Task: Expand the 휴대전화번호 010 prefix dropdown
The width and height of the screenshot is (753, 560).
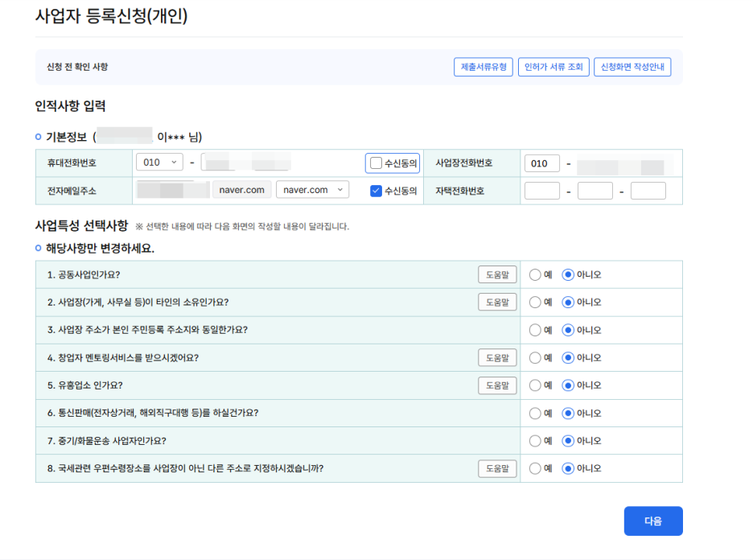Action: pyautogui.click(x=159, y=163)
